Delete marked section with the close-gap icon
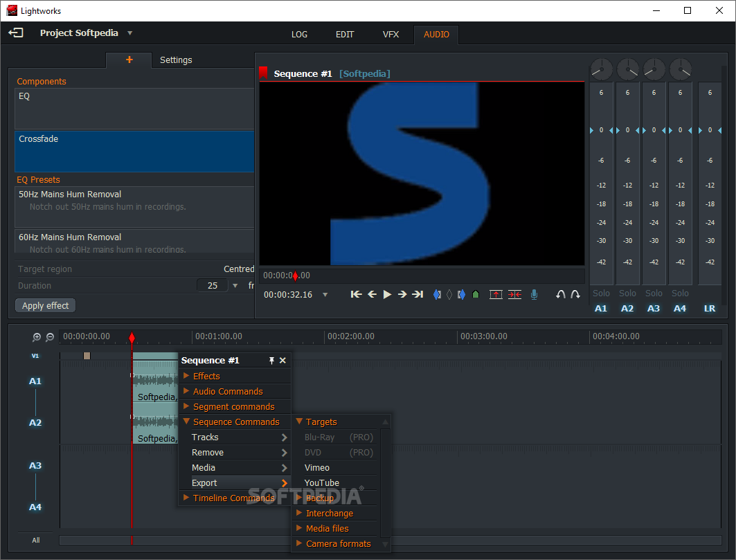The height and width of the screenshot is (560, 736). (515, 294)
